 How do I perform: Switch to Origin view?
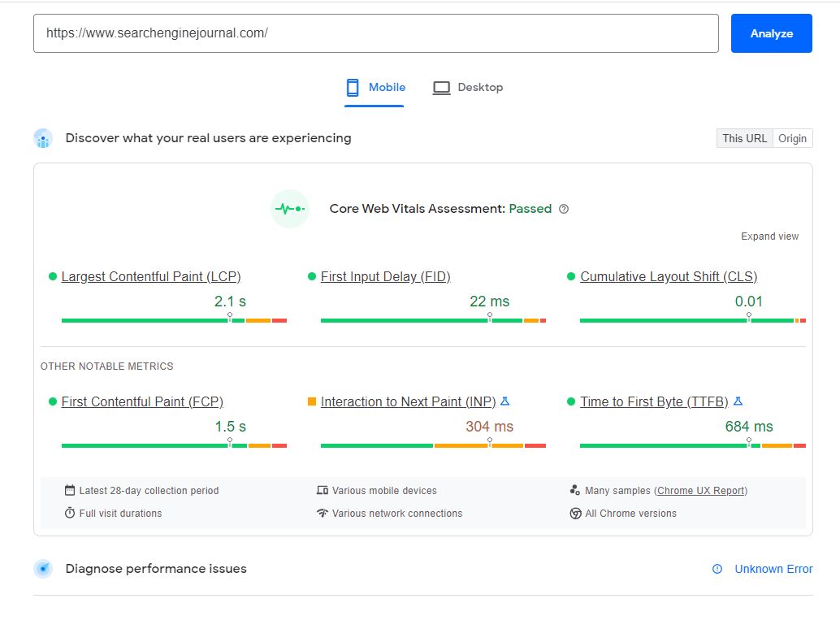point(793,138)
